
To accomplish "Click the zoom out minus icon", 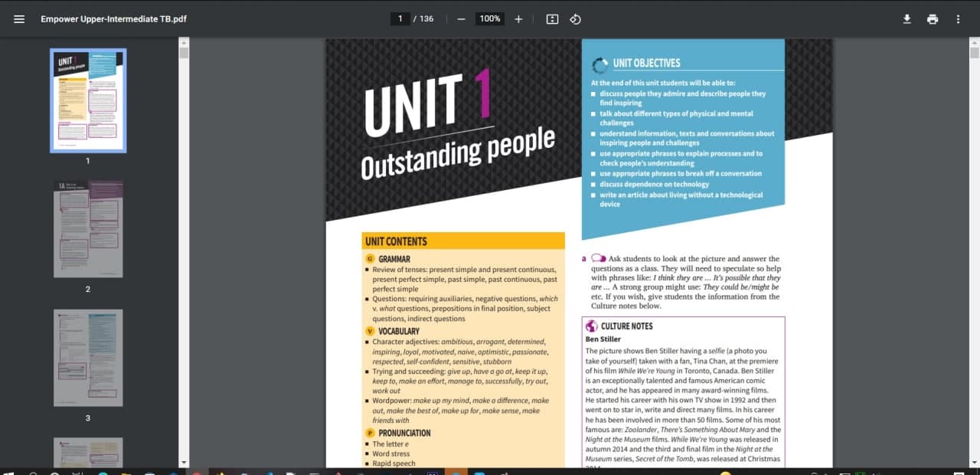I will click(x=461, y=19).
